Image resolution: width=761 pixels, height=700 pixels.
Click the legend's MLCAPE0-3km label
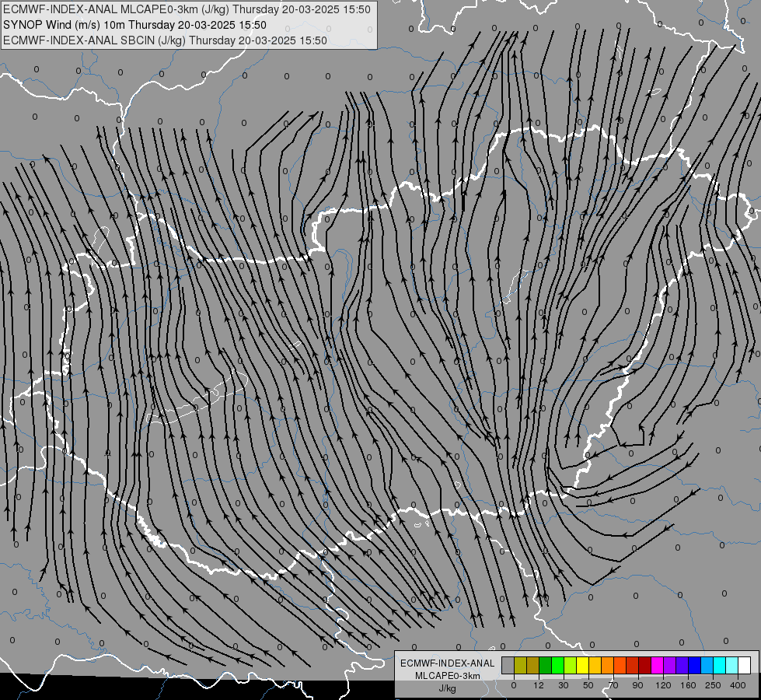point(448,676)
